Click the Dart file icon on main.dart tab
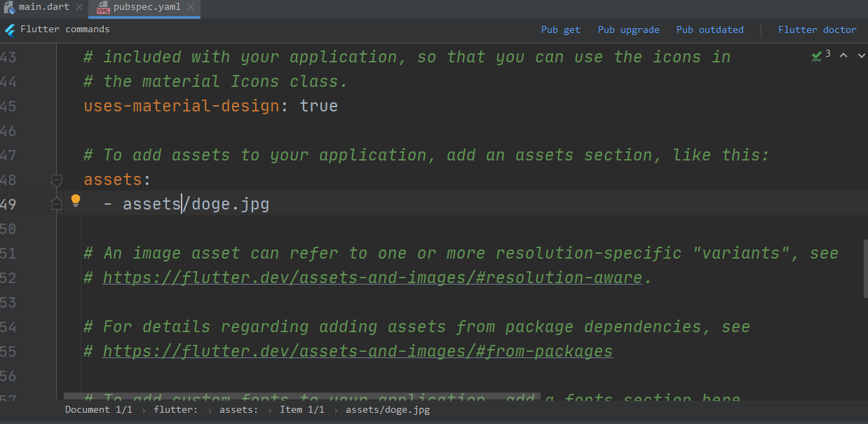 pos(8,6)
